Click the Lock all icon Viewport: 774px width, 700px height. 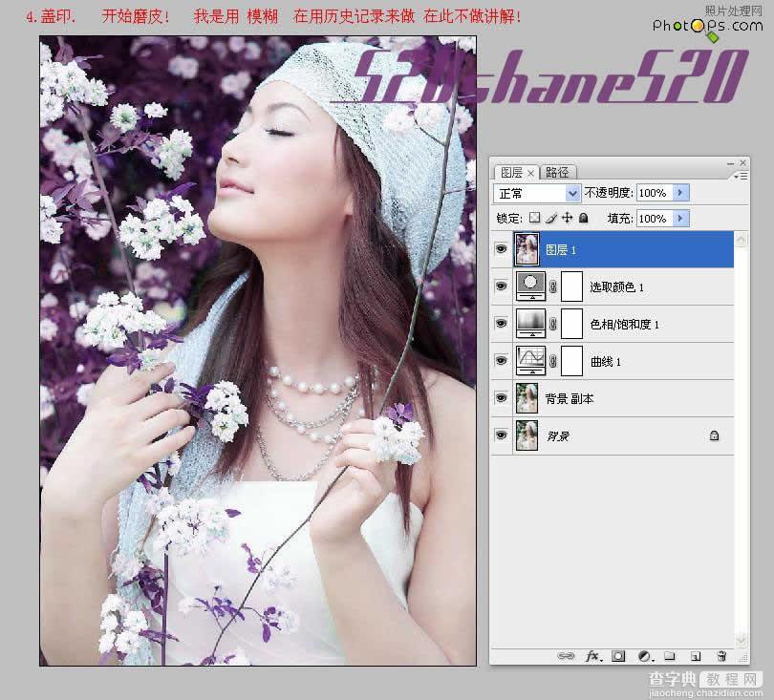[x=581, y=218]
